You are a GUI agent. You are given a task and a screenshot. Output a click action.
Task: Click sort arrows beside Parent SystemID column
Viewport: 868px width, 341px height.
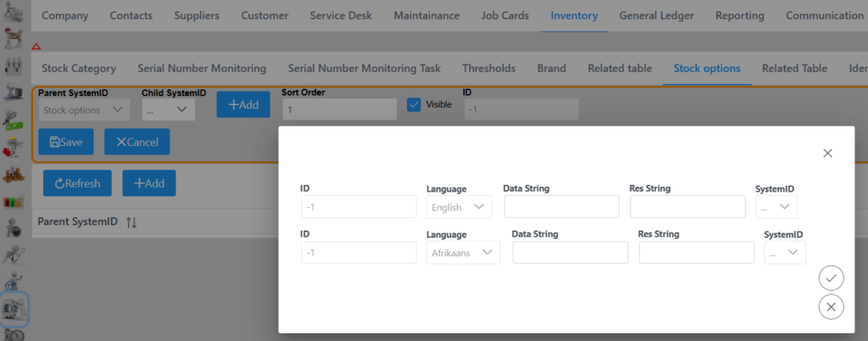click(x=131, y=222)
